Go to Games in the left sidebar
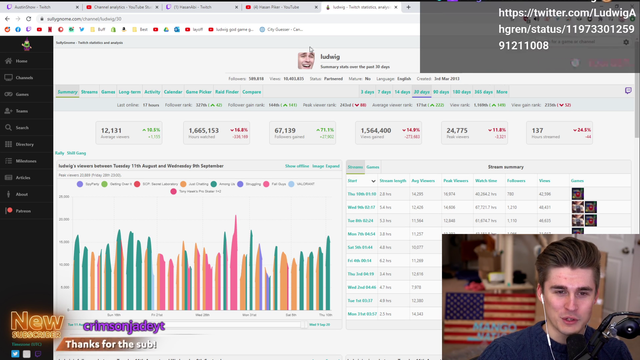Image resolution: width=640 pixels, height=360 pixels. [x=22, y=94]
